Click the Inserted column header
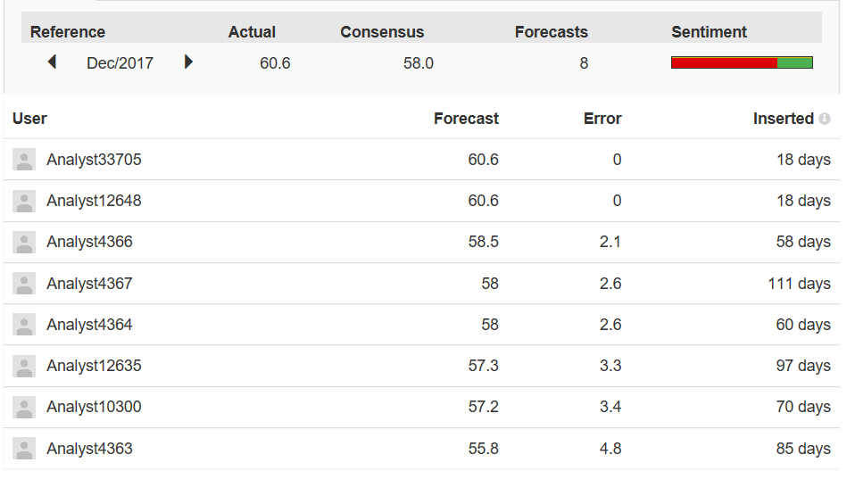Viewport: 855px width, 504px height. (x=783, y=119)
